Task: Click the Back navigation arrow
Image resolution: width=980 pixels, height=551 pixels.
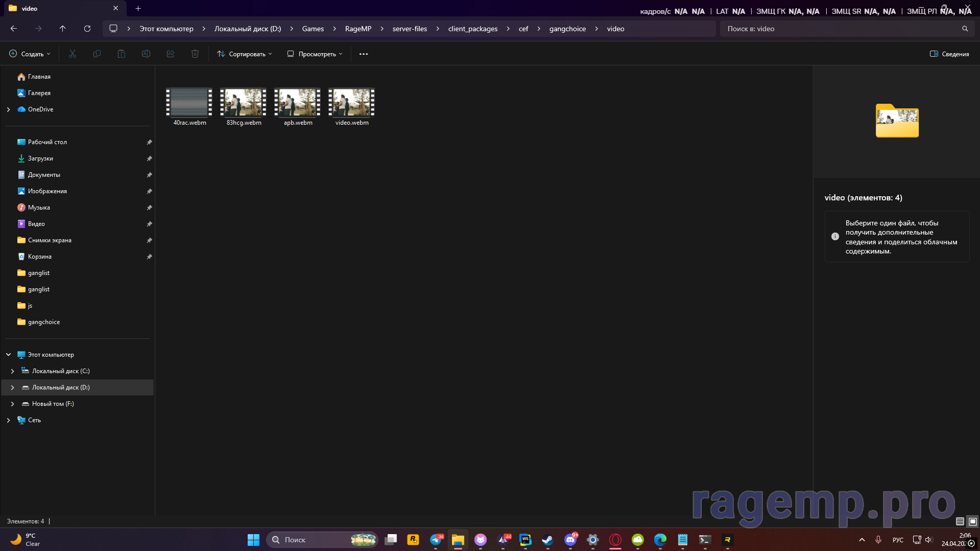Action: (x=13, y=29)
